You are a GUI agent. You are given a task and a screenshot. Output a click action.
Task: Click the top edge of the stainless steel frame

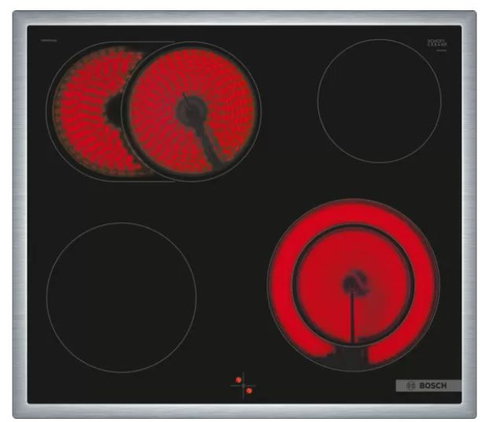click(244, 18)
